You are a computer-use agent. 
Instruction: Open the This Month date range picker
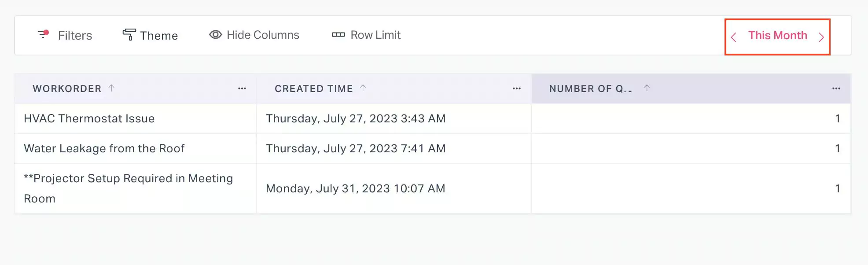(777, 36)
